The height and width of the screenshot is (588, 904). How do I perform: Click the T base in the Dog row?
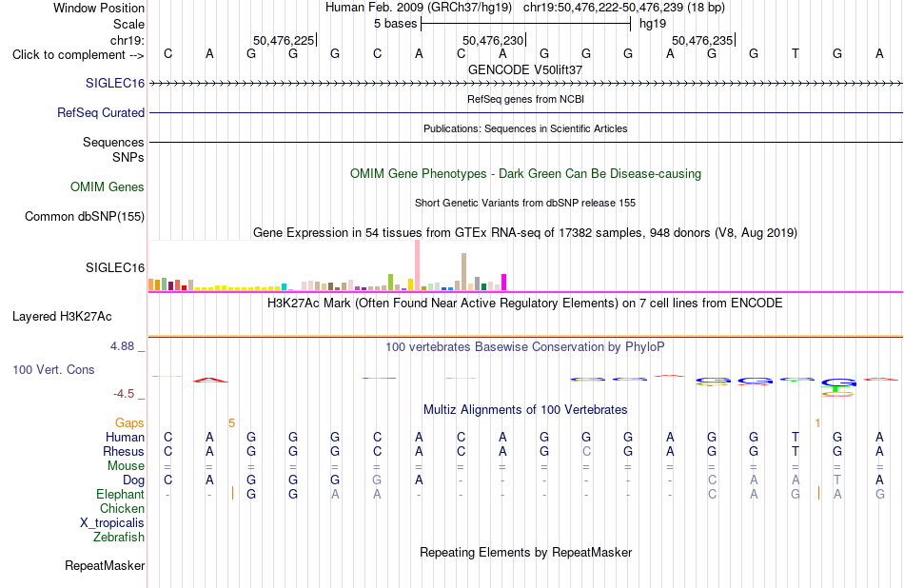click(837, 480)
